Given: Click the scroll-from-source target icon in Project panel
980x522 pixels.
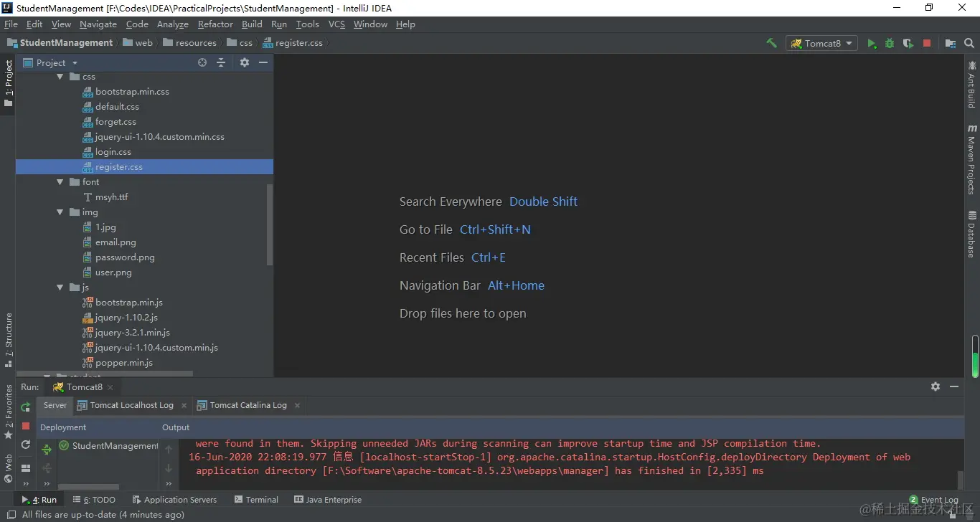Looking at the screenshot, I should tap(202, 63).
